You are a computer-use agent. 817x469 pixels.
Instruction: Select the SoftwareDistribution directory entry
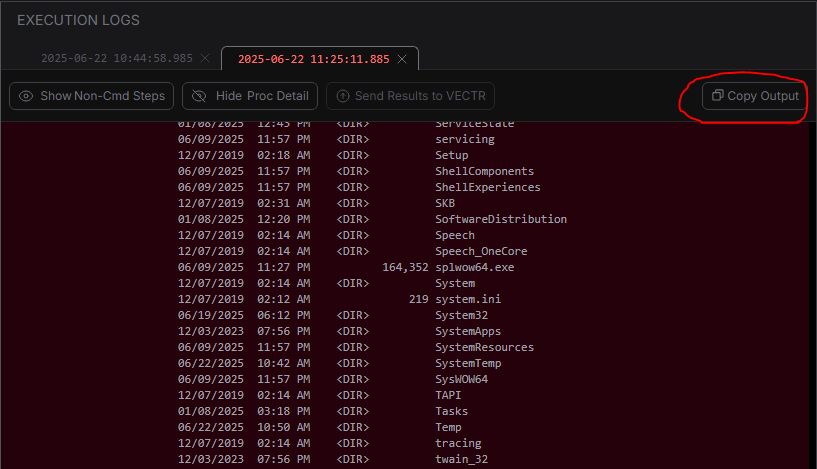pos(500,219)
